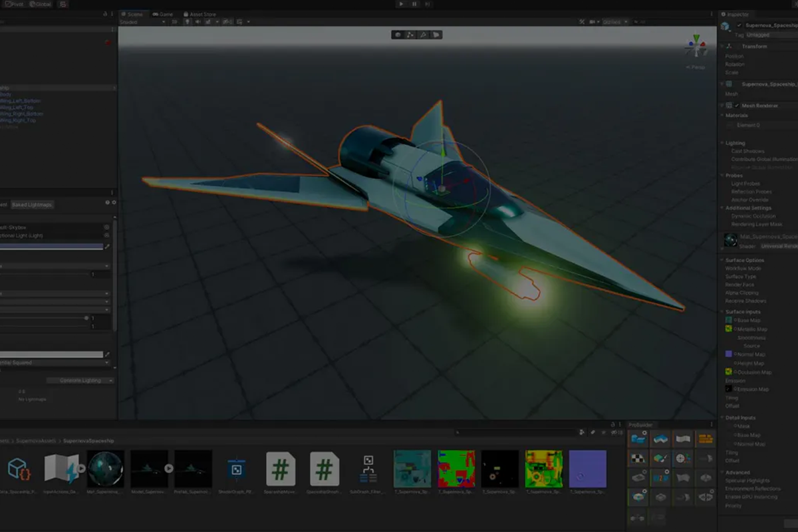The width and height of the screenshot is (798, 532).
Task: Click the Step frame button
Action: 428,4
